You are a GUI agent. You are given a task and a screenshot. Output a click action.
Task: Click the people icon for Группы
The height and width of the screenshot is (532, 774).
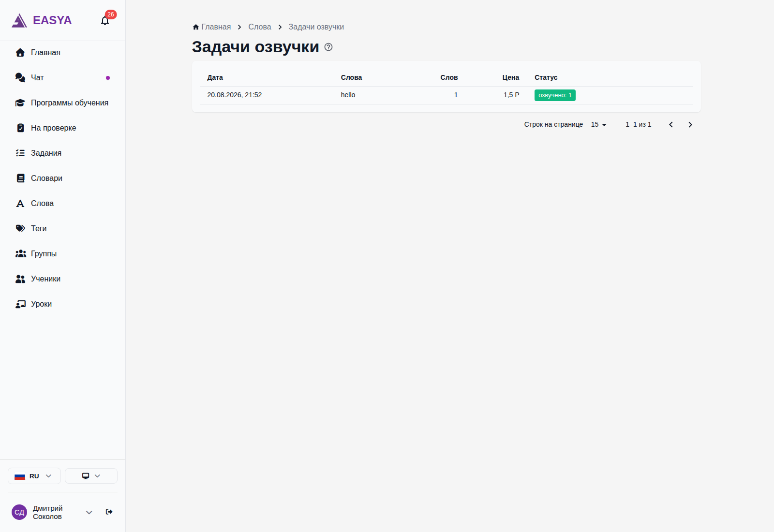[20, 253]
